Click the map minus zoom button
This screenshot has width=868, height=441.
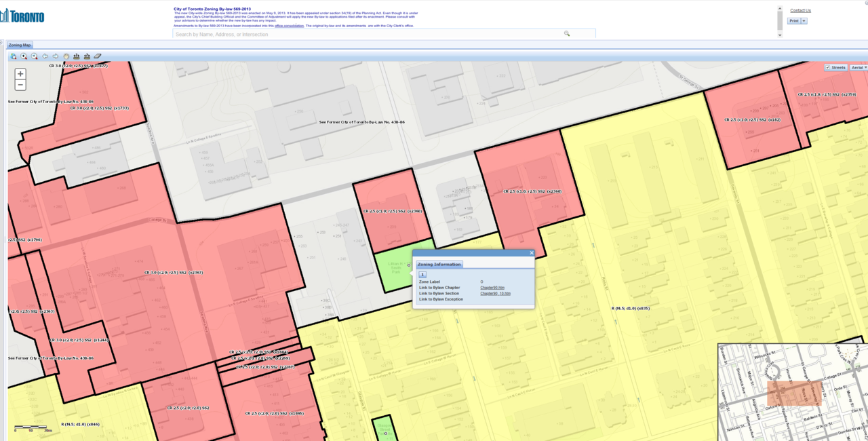[x=20, y=85]
